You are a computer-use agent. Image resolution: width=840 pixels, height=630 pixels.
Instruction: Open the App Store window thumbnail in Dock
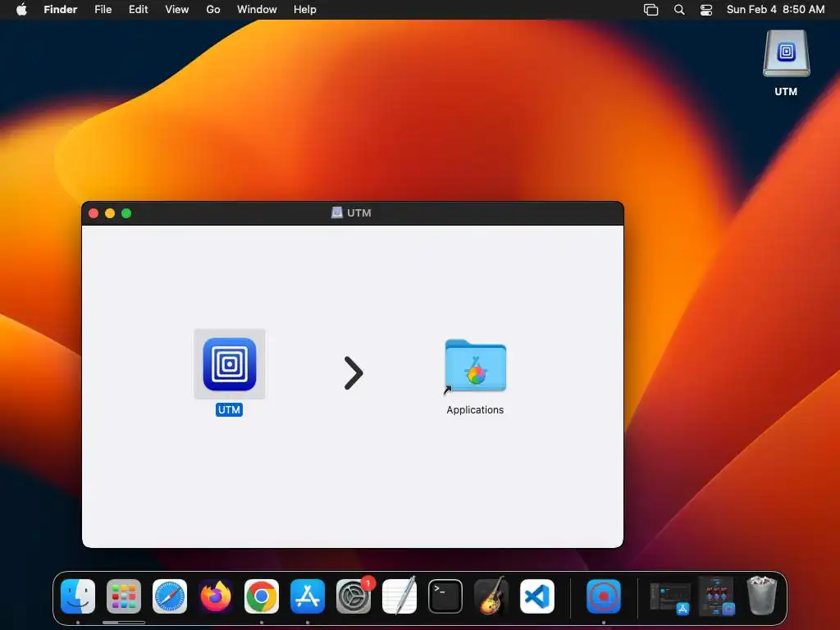tap(669, 597)
